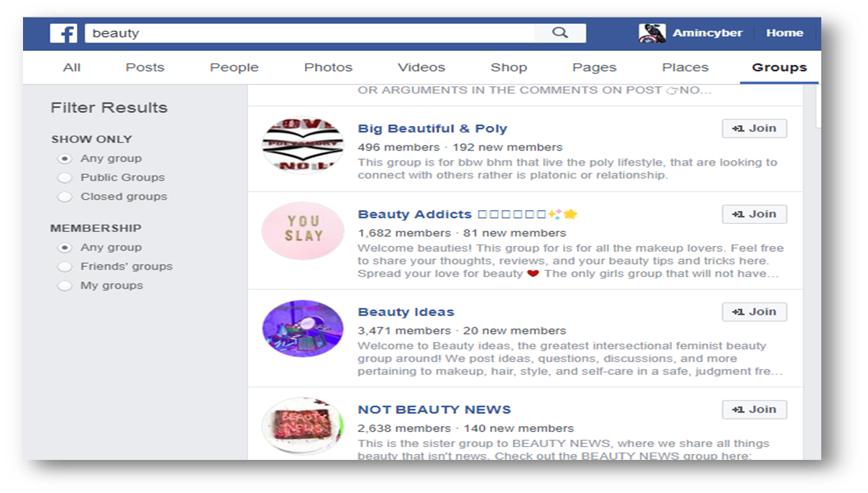Open the People results tab
This screenshot has height=493, width=868.
(234, 68)
